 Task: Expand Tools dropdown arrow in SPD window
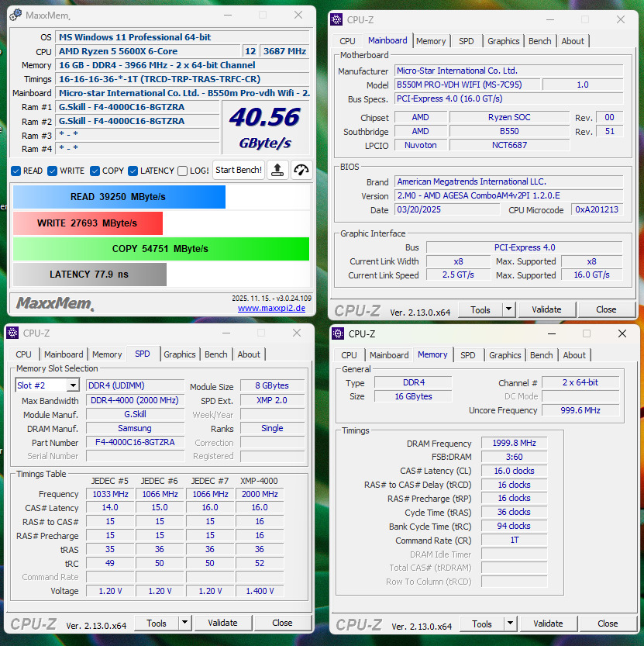[185, 623]
